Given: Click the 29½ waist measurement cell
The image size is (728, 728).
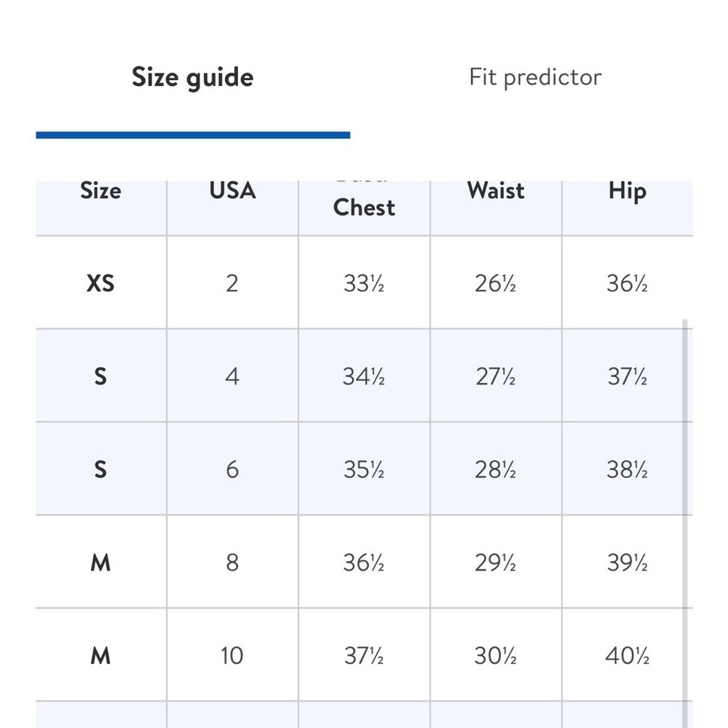Looking at the screenshot, I should point(496,562).
